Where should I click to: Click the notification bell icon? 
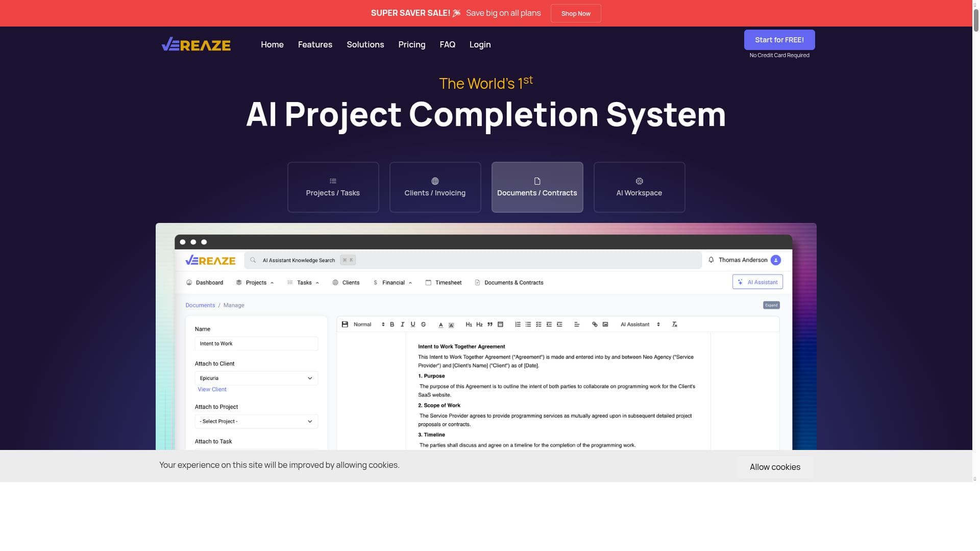click(x=711, y=260)
